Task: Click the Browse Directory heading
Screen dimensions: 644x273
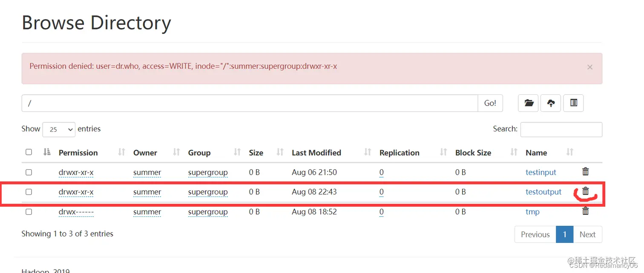Action: [96, 23]
